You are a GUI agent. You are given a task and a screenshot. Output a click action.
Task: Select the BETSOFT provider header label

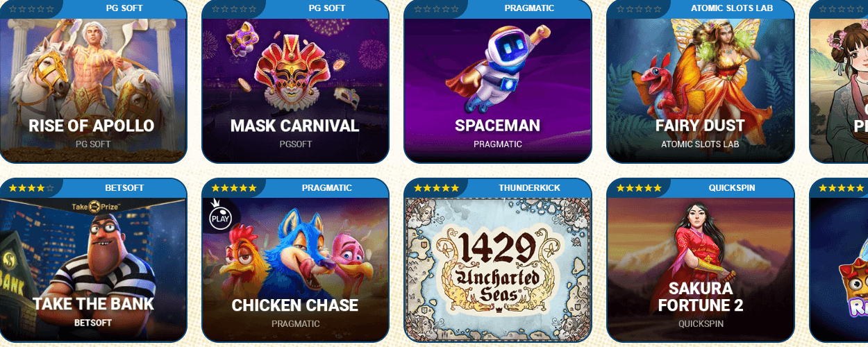(124, 188)
